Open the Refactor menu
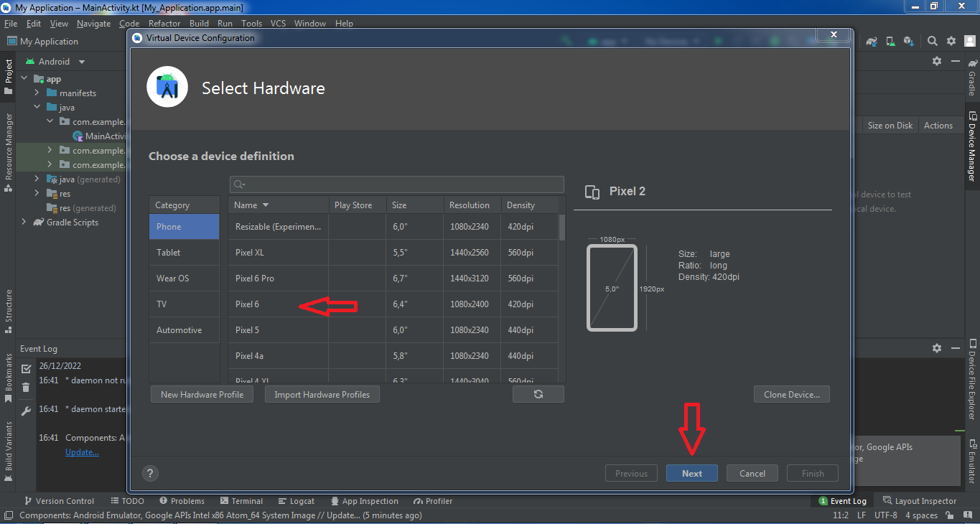The height and width of the screenshot is (524, 980). (164, 24)
